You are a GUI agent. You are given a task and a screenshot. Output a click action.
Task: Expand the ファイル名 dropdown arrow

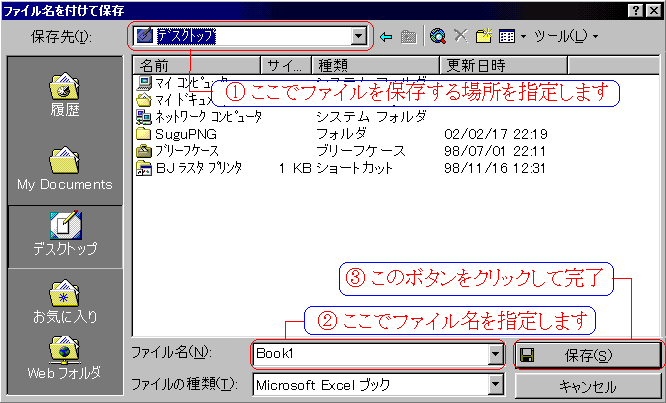tap(494, 354)
